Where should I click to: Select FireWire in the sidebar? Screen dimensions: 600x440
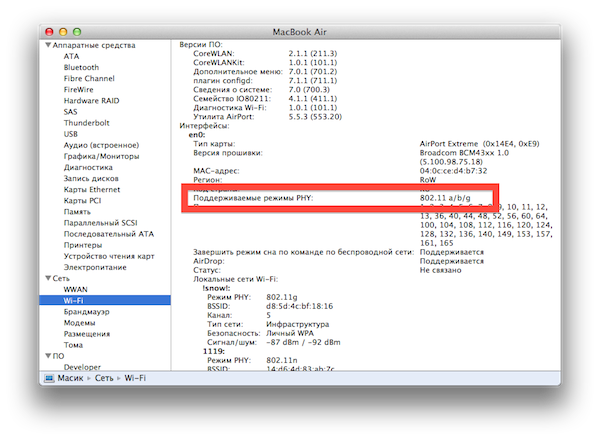pyautogui.click(x=78, y=90)
